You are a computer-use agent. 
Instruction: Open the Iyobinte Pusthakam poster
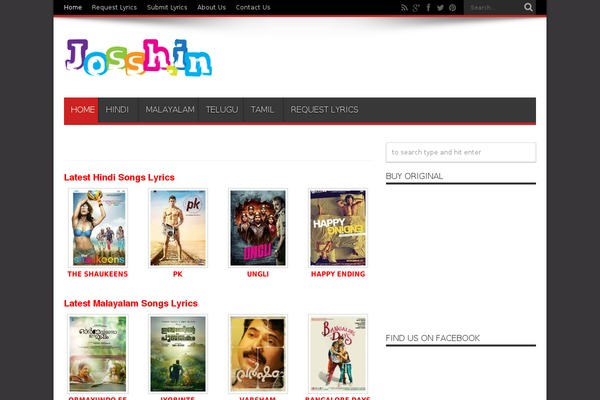point(178,354)
